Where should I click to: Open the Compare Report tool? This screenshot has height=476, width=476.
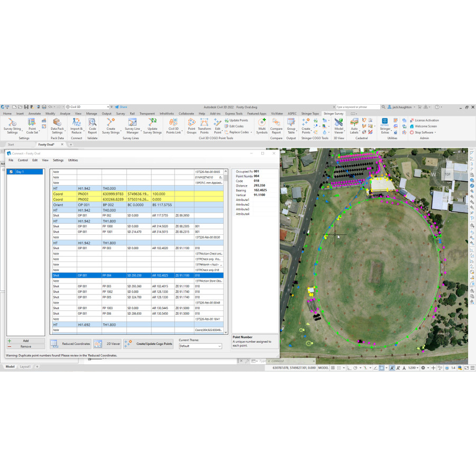click(x=276, y=126)
